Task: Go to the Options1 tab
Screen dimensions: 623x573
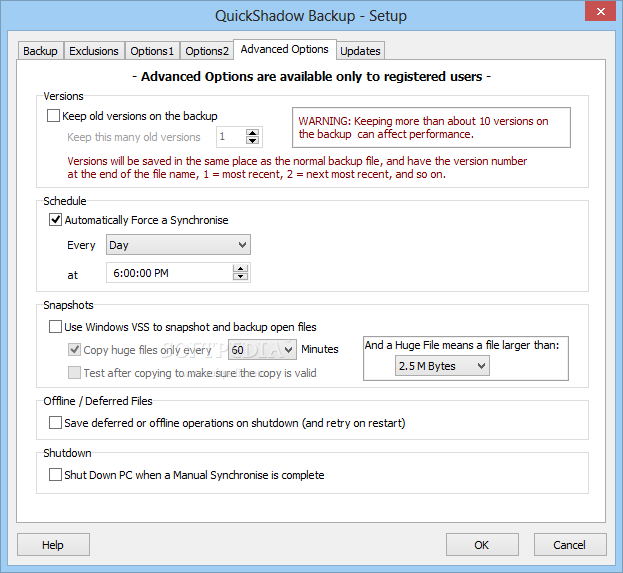Action: click(152, 51)
